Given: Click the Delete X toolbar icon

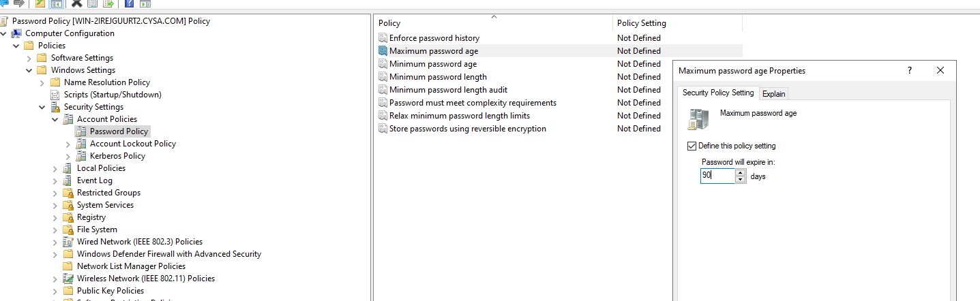Looking at the screenshot, I should [77, 3].
